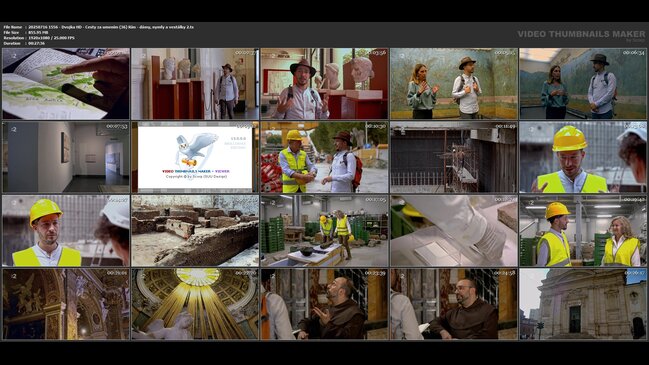Viewport: 649px width, 365px height.
Task: Open the church facade exterior thumbnail
Action: coord(583,304)
